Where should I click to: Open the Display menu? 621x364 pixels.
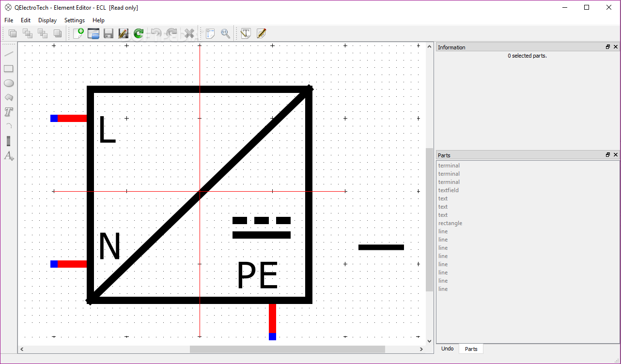[47, 20]
